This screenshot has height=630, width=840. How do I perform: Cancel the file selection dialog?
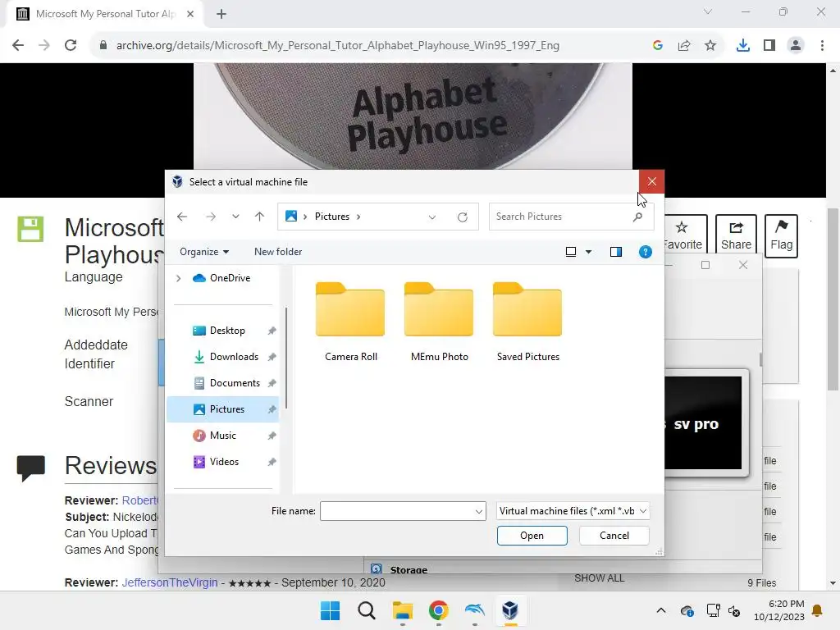[614, 536]
